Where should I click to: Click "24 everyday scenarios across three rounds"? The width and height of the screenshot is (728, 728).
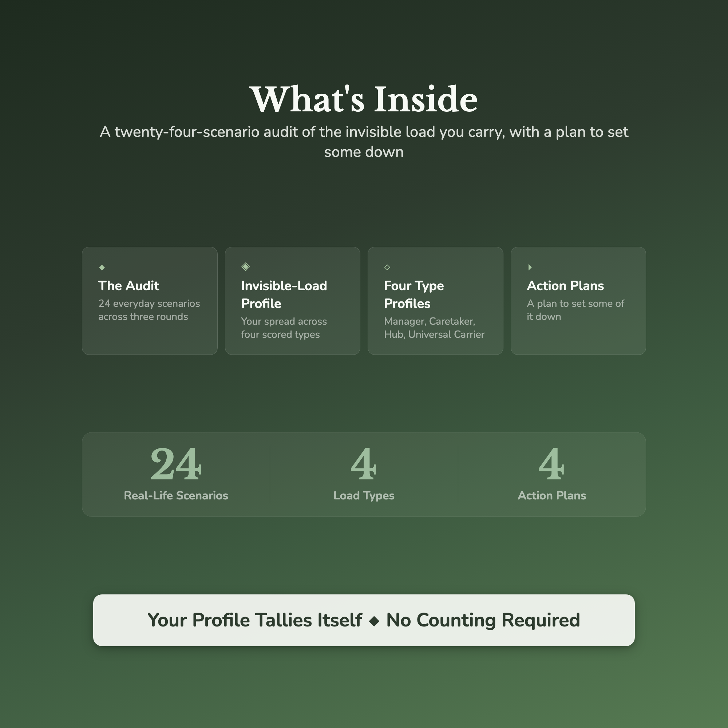149,310
